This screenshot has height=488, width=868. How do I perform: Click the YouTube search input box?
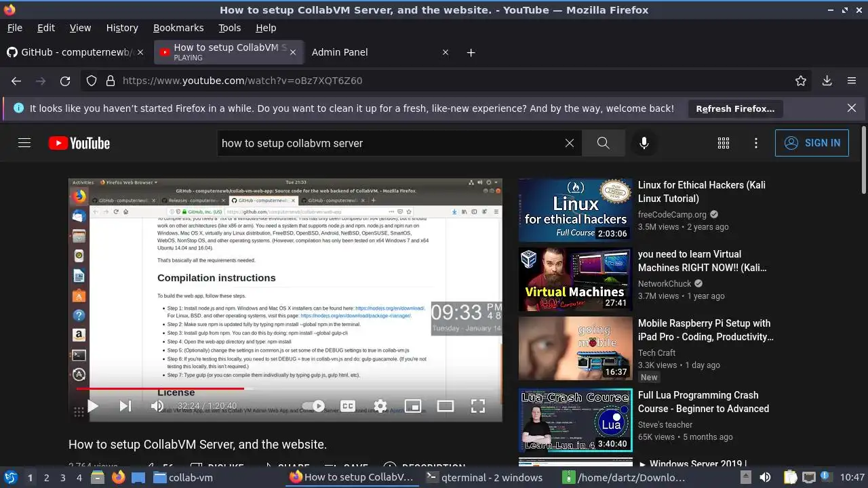[390, 143]
